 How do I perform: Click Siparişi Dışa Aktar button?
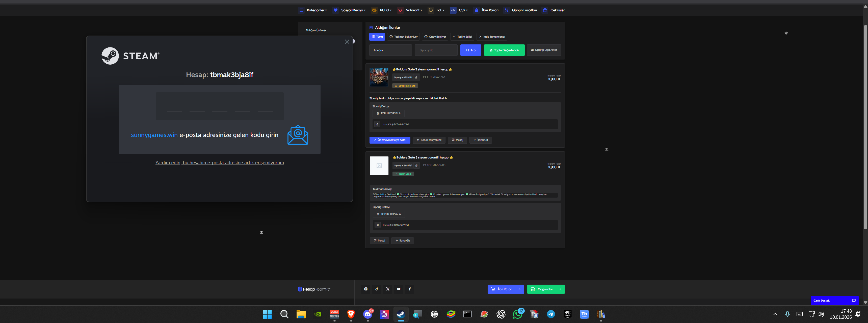pos(544,50)
